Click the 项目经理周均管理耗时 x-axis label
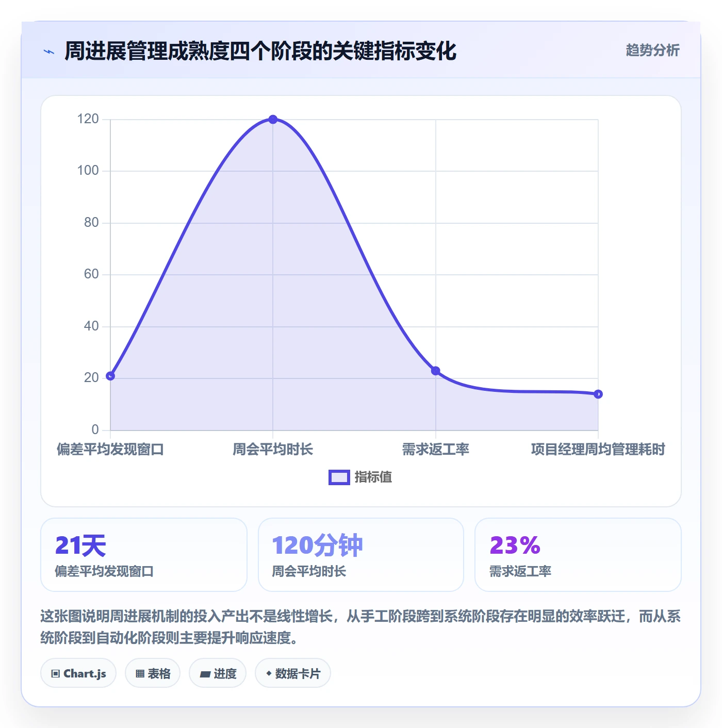Screen dimensions: 722x728 point(598,450)
